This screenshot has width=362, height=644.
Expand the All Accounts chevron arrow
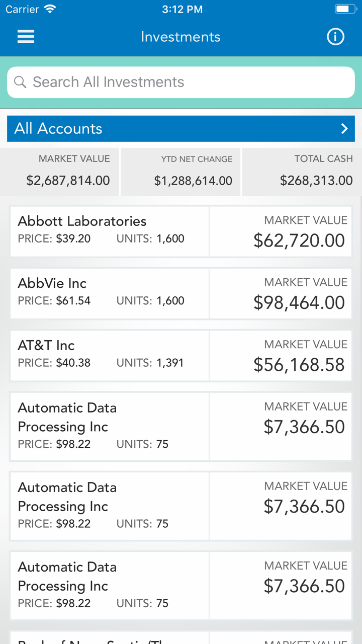(344, 129)
